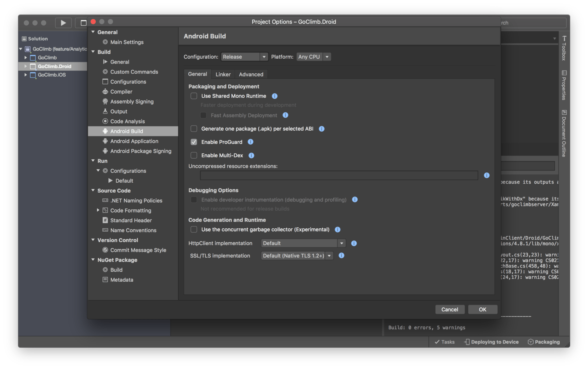Viewport: 588px width, 369px height.
Task: Open Android Package Signing settings
Action: point(141,151)
